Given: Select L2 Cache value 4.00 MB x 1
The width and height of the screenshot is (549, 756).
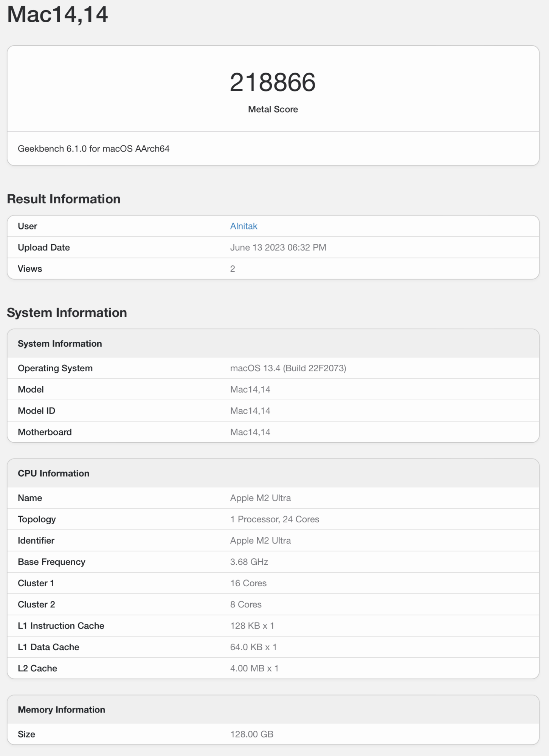Looking at the screenshot, I should [254, 668].
